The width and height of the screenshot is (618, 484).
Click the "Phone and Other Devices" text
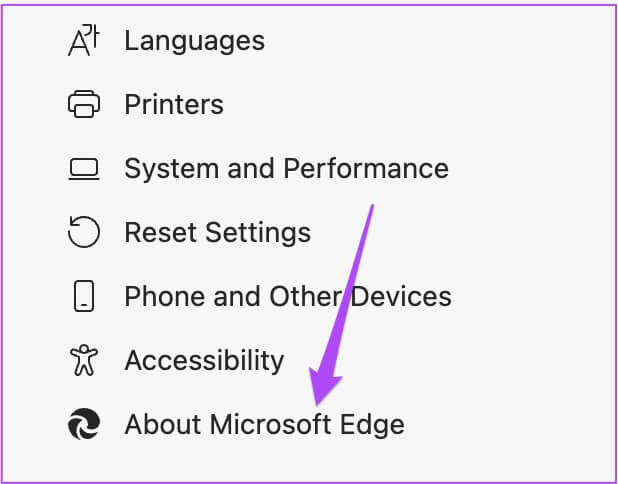tap(287, 296)
